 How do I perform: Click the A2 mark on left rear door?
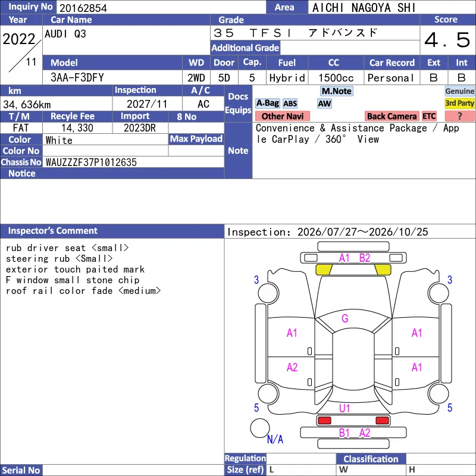pyautogui.click(x=292, y=367)
